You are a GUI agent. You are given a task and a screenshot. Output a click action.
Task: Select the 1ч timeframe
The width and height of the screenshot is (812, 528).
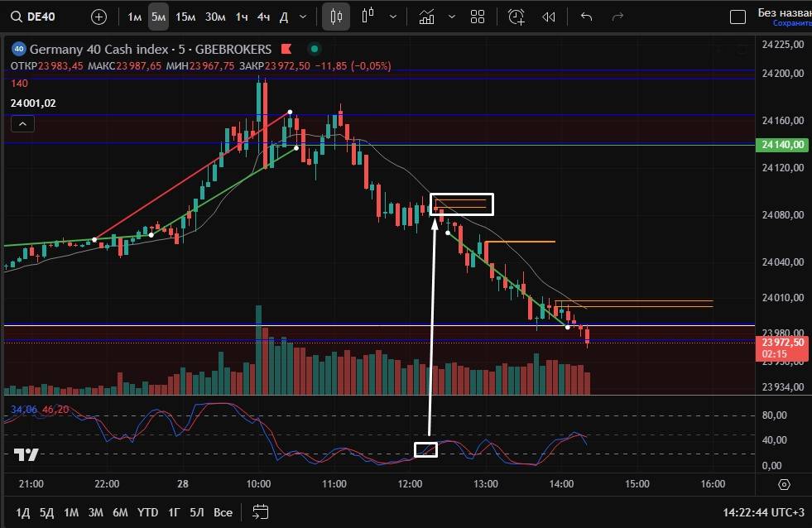[x=242, y=17]
